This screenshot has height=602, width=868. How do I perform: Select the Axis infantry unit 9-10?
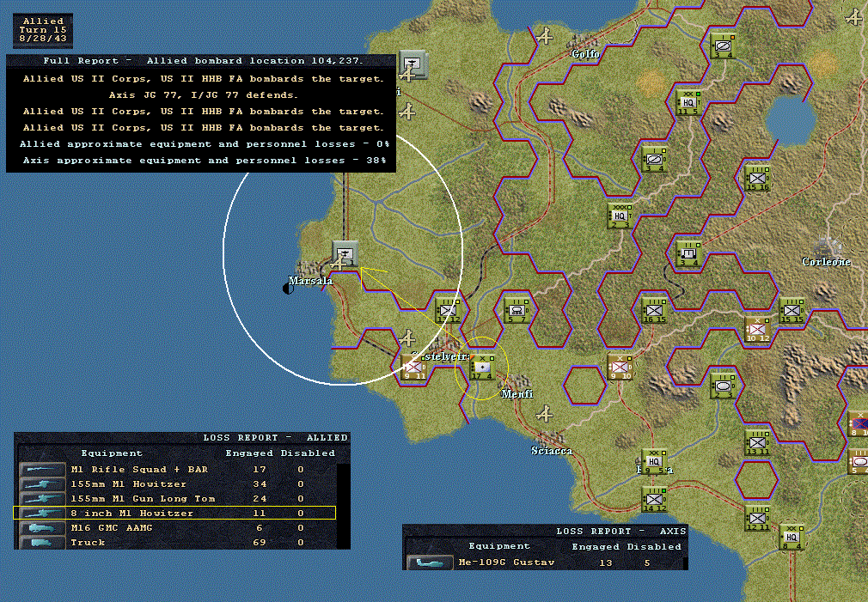619,368
